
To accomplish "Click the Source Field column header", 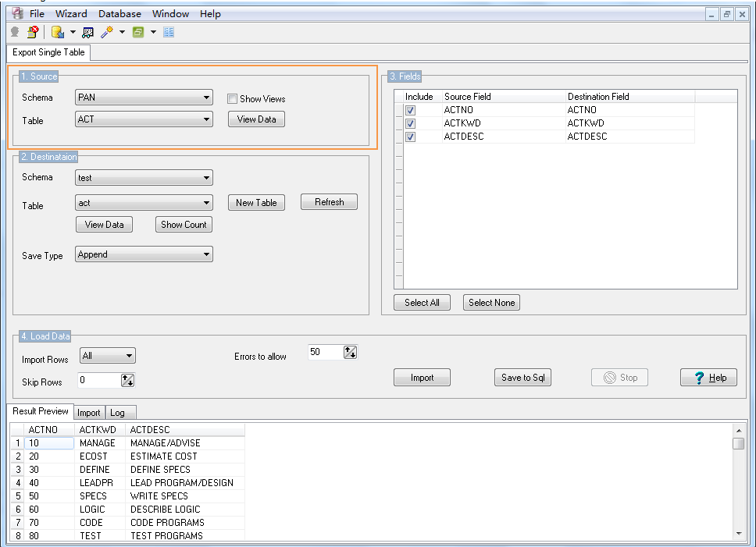I will [504, 96].
